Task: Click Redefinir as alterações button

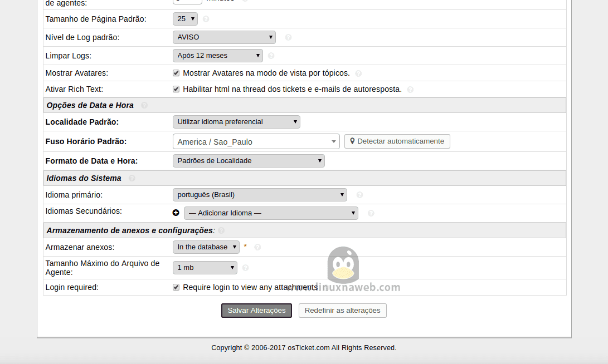Action: (x=342, y=311)
